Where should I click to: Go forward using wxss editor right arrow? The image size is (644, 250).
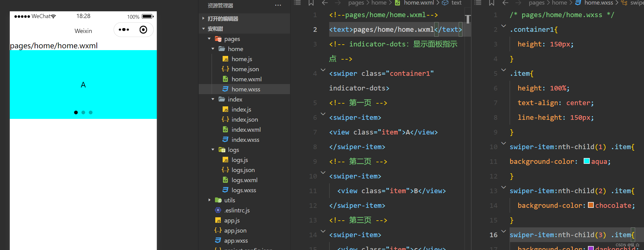click(x=518, y=3)
